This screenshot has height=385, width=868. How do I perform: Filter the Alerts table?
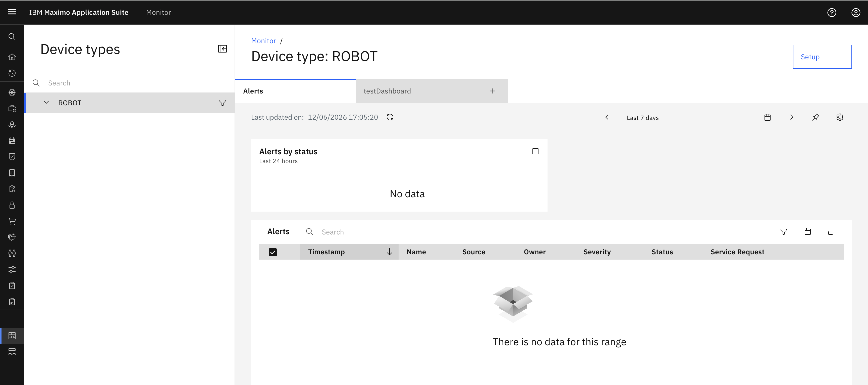pyautogui.click(x=783, y=232)
